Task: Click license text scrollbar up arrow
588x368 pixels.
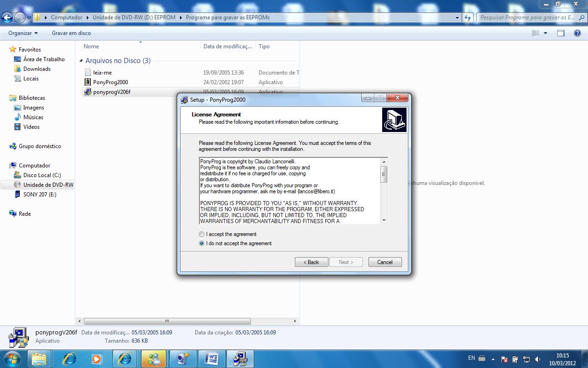Action: [x=384, y=162]
